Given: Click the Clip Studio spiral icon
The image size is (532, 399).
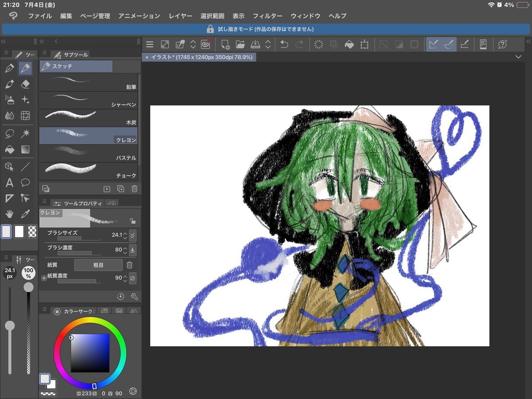Looking at the screenshot, I should point(205,44).
